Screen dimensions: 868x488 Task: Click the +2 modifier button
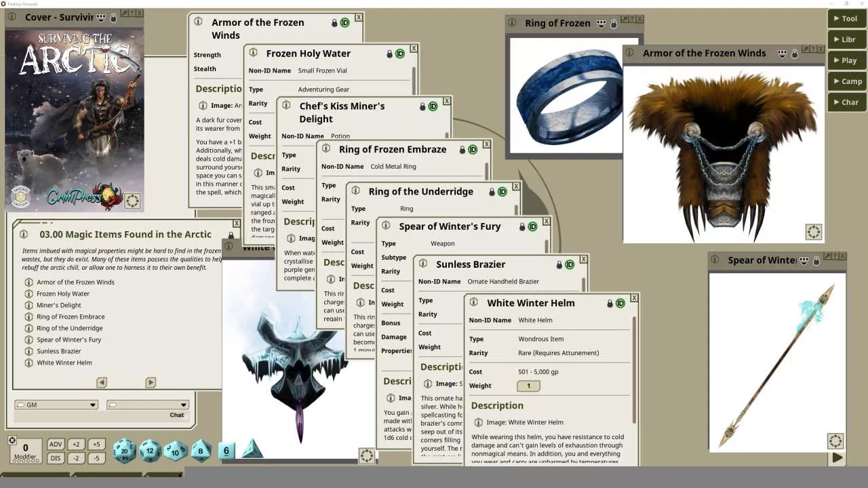coord(76,445)
